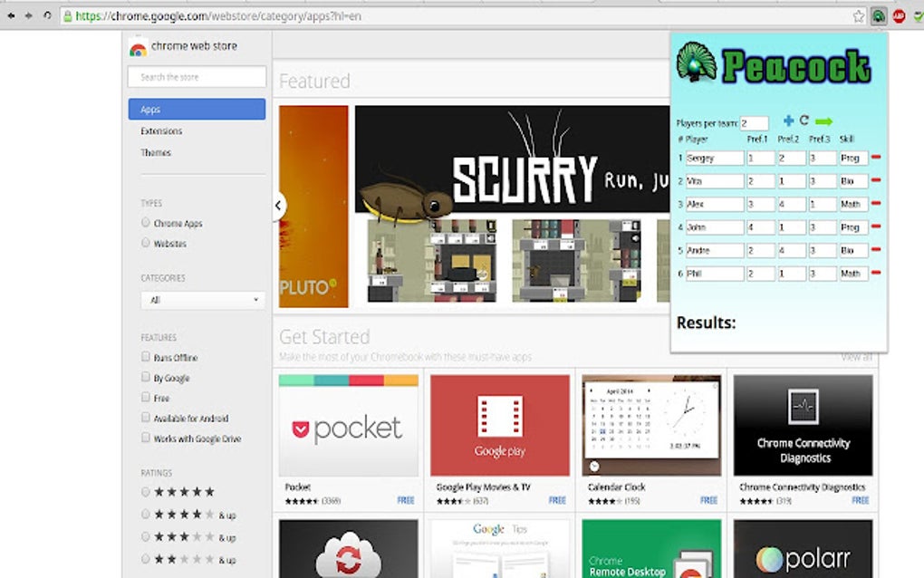Remove player John with red minus
The width and height of the screenshot is (924, 578).
(876, 226)
